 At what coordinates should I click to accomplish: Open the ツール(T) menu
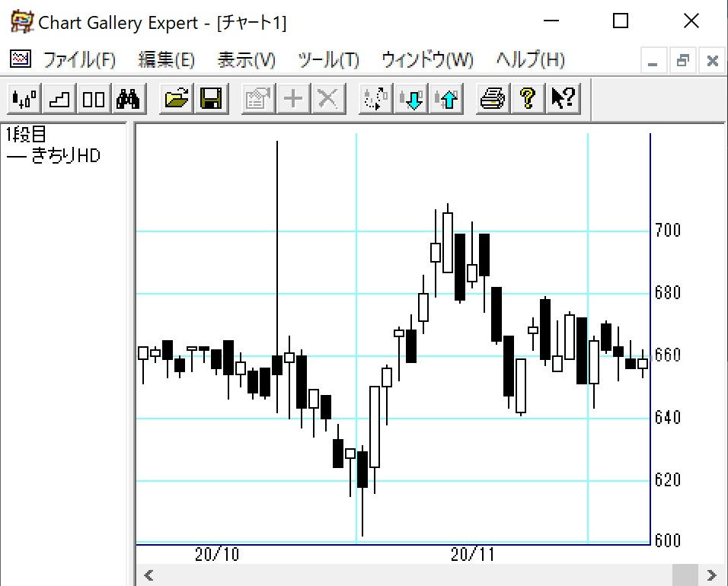(x=328, y=60)
